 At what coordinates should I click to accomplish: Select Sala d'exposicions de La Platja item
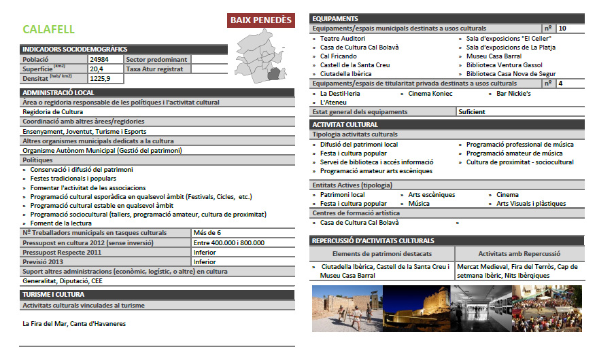[511, 48]
